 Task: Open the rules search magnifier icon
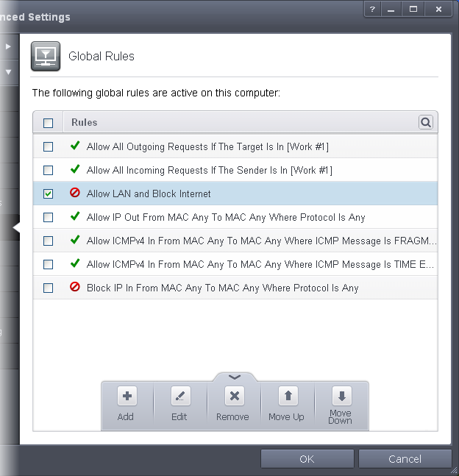(x=426, y=122)
